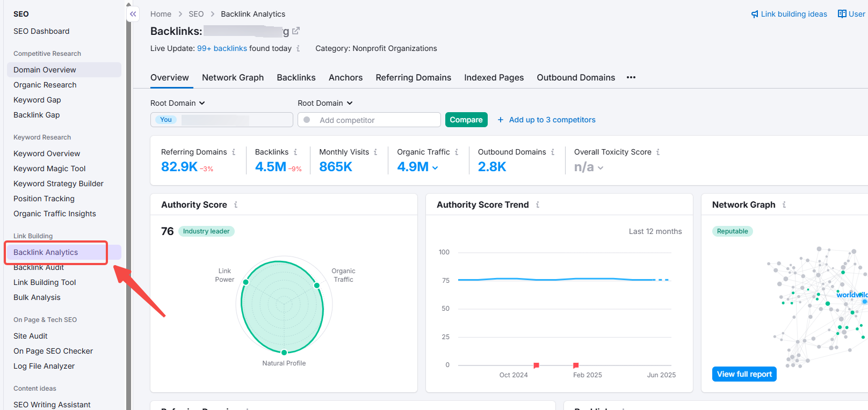
Task: Expand the competitor Root Domain dropdown
Action: [325, 103]
